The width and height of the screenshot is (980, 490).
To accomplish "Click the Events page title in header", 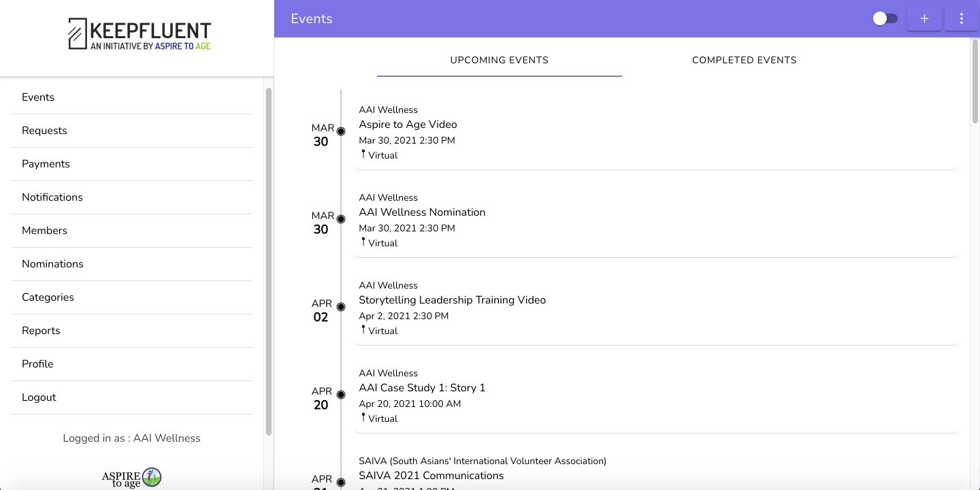I will (312, 19).
